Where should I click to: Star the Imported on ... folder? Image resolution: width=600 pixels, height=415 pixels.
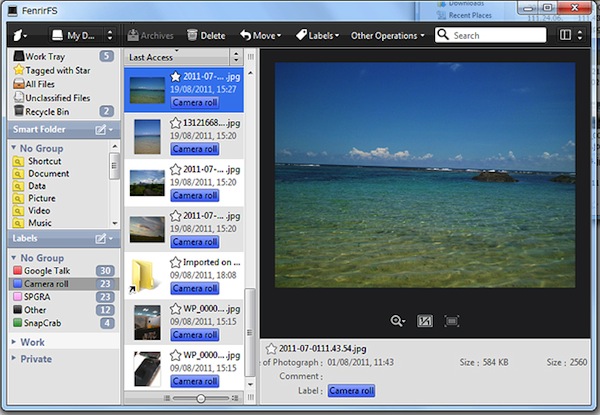click(175, 262)
